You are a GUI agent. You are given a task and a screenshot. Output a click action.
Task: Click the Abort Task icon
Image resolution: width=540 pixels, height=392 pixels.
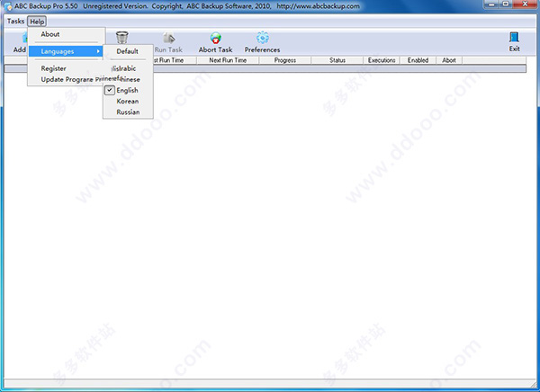pos(216,38)
